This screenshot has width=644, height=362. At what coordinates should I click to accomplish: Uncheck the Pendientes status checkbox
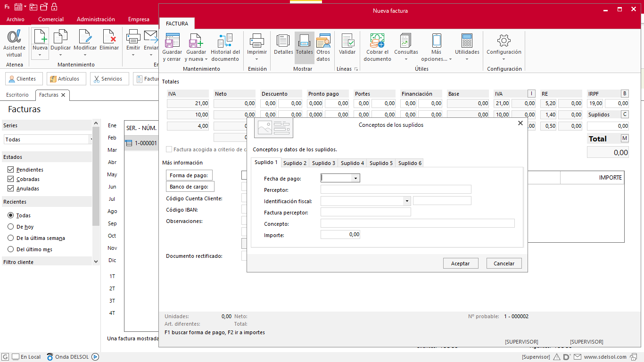click(11, 170)
